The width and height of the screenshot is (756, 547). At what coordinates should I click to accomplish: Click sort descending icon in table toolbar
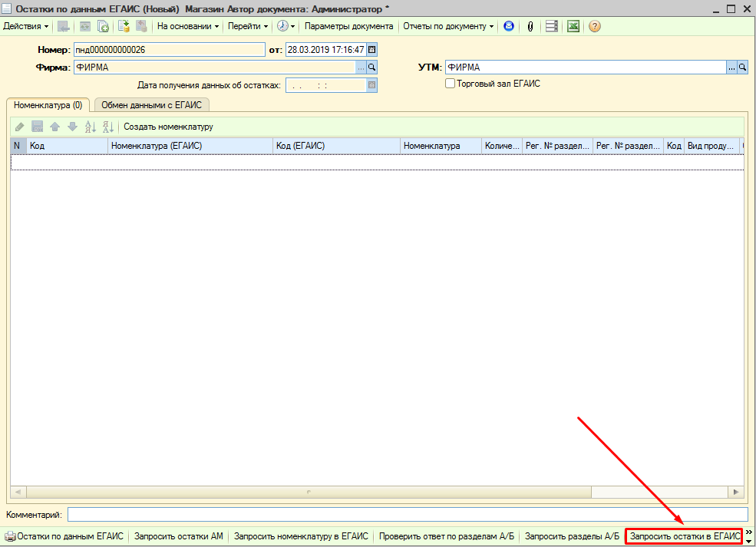tap(108, 127)
